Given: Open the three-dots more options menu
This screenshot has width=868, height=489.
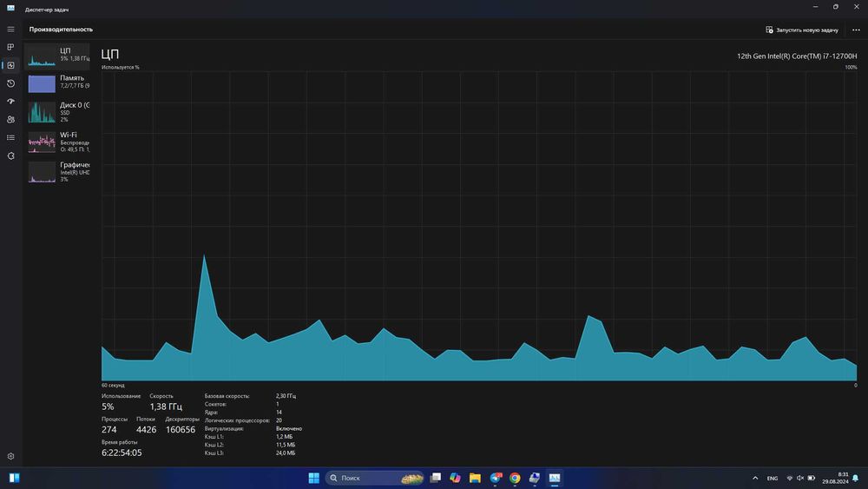Looking at the screenshot, I should click(856, 30).
